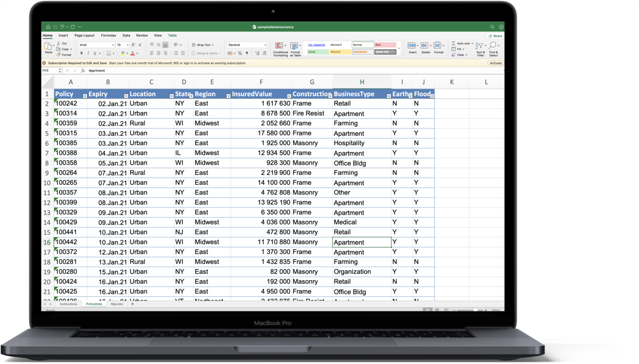
Task: Toggle align text left
Action: tap(152, 53)
